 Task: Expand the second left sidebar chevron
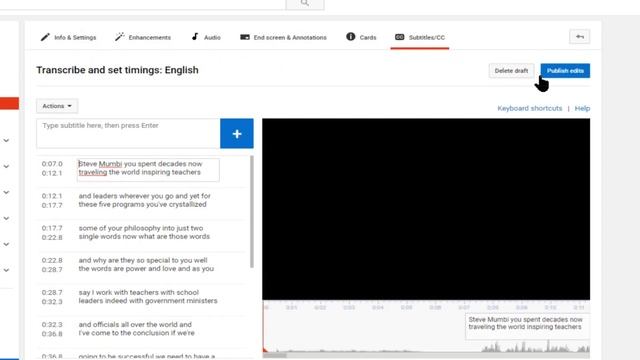point(6,167)
